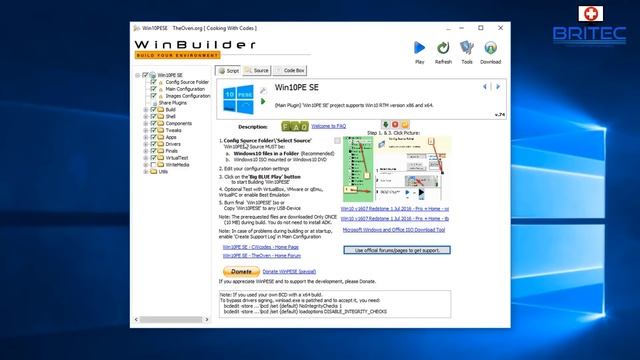Click the Utils folder icon in tree
640x360 pixels.
coord(153,172)
